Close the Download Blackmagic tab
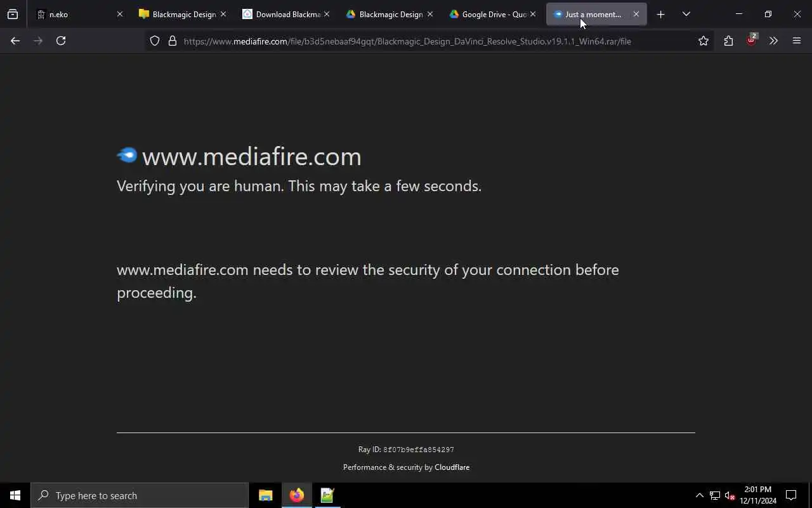Screen dimensions: 812x508 (327, 14)
